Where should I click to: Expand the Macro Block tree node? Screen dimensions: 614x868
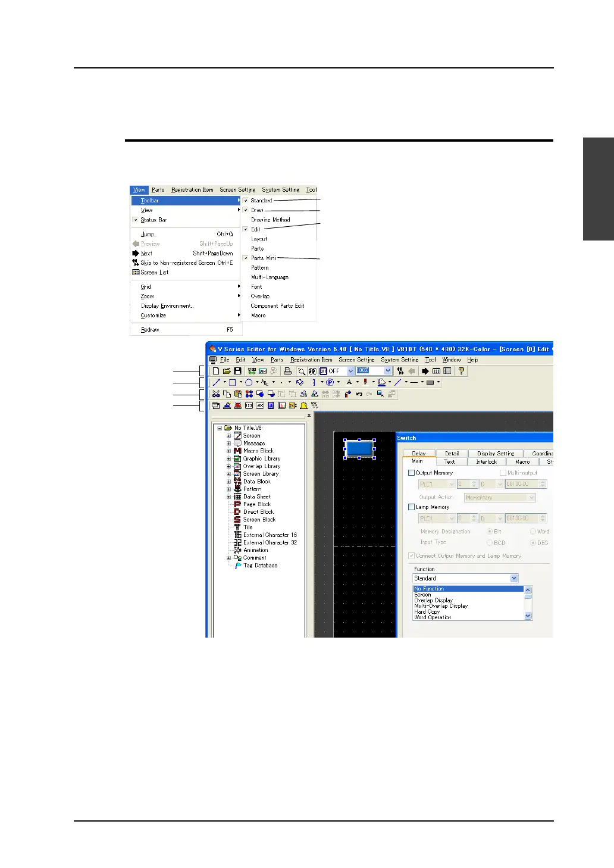pyautogui.click(x=228, y=451)
